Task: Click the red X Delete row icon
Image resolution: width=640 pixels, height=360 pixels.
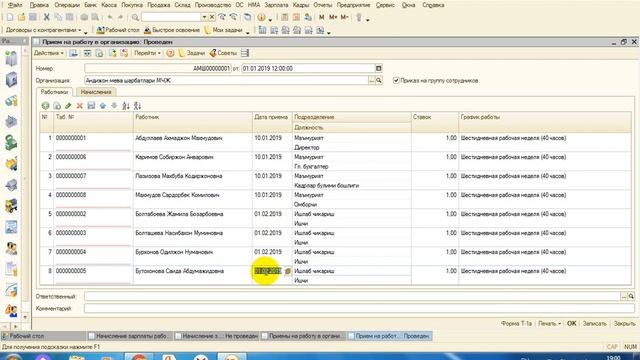Action: [x=80, y=106]
